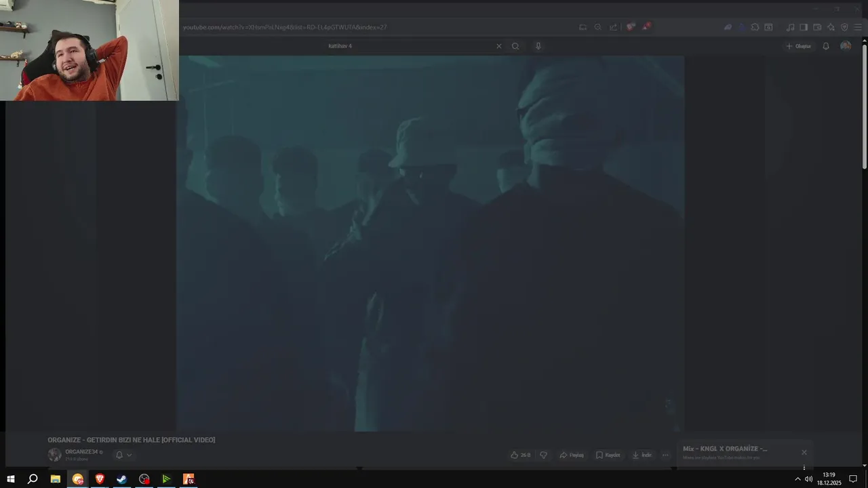
Task: Open the YouTube account avatar menu
Action: pyautogui.click(x=846, y=46)
